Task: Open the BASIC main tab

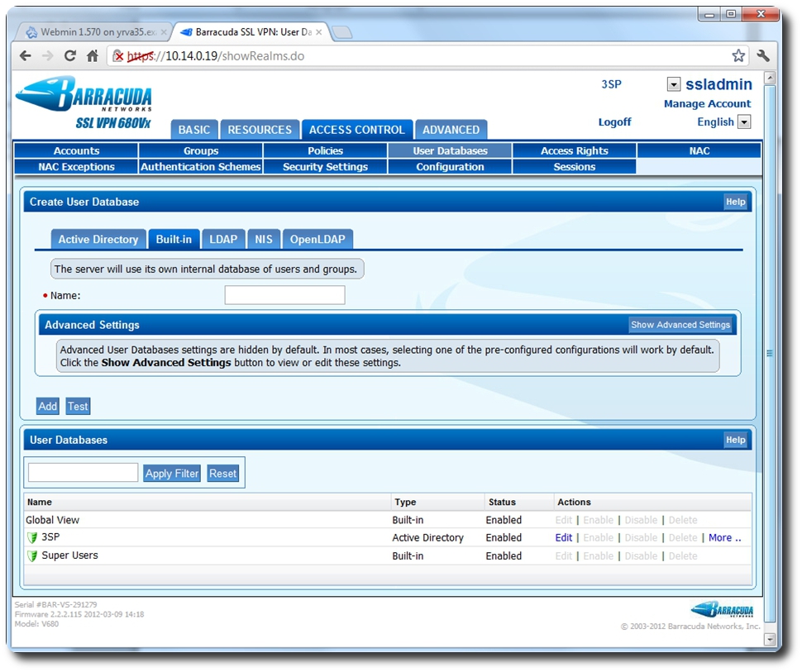Action: [x=194, y=130]
